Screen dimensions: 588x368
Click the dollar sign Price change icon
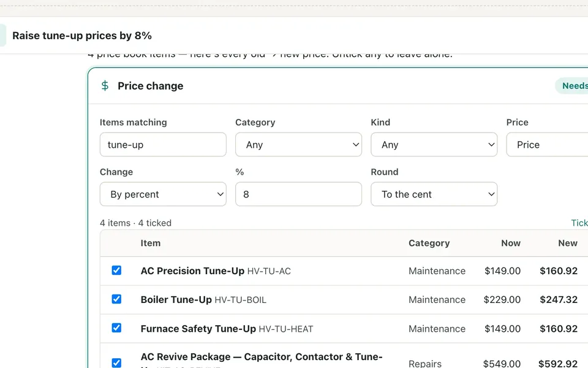[105, 86]
